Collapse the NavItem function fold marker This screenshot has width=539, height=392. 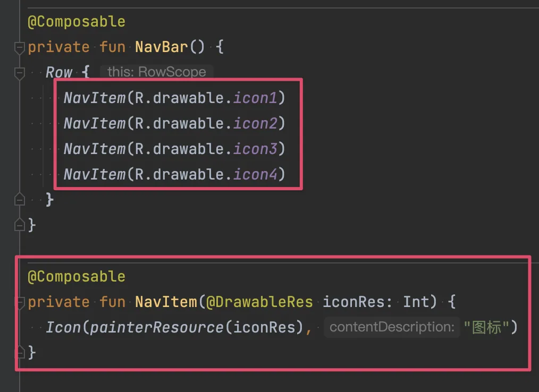(x=21, y=303)
